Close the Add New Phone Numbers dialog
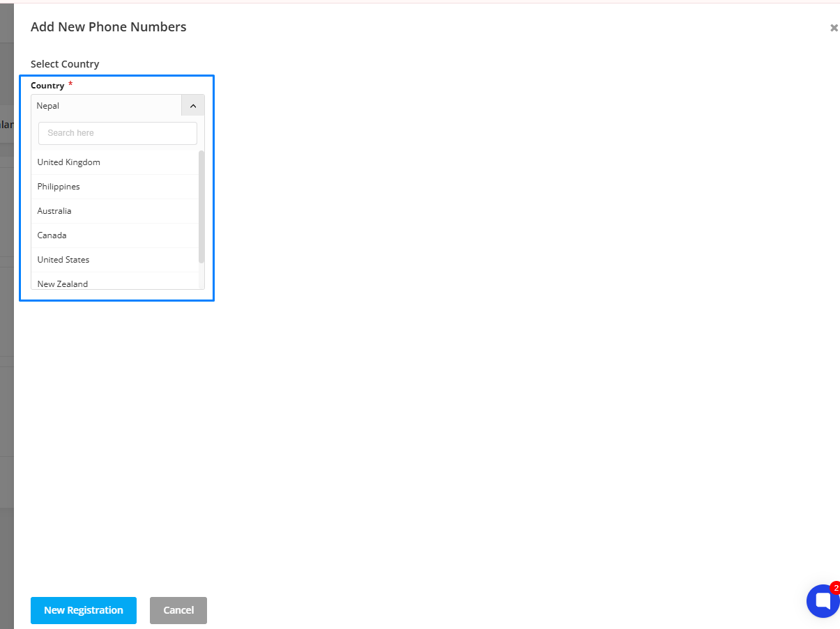840x629 pixels. click(834, 28)
